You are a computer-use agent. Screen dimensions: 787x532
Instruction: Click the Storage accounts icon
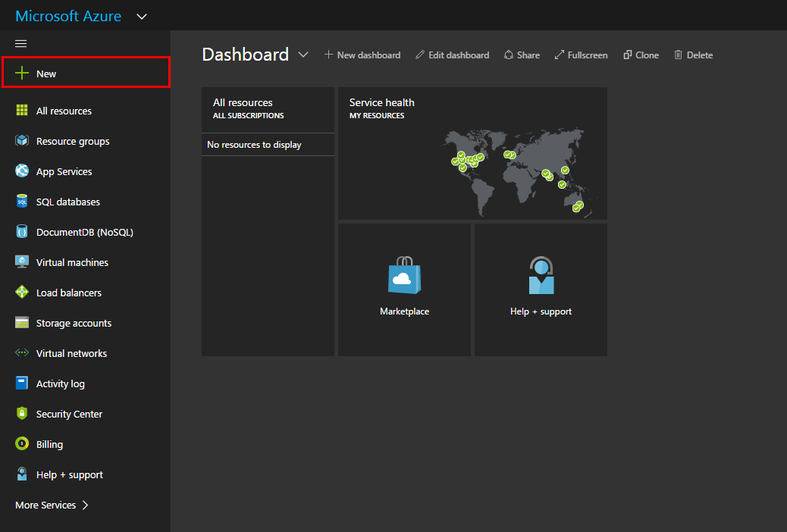pyautogui.click(x=21, y=323)
